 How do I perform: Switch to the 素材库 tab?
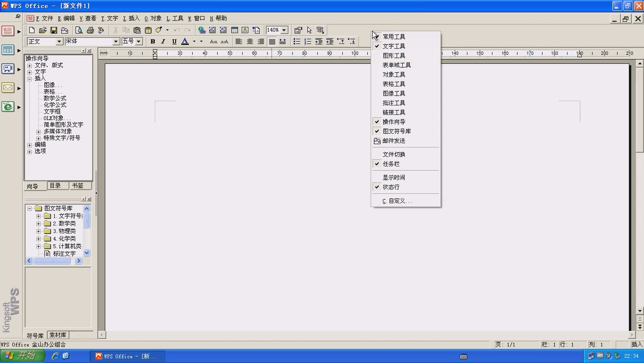58,335
